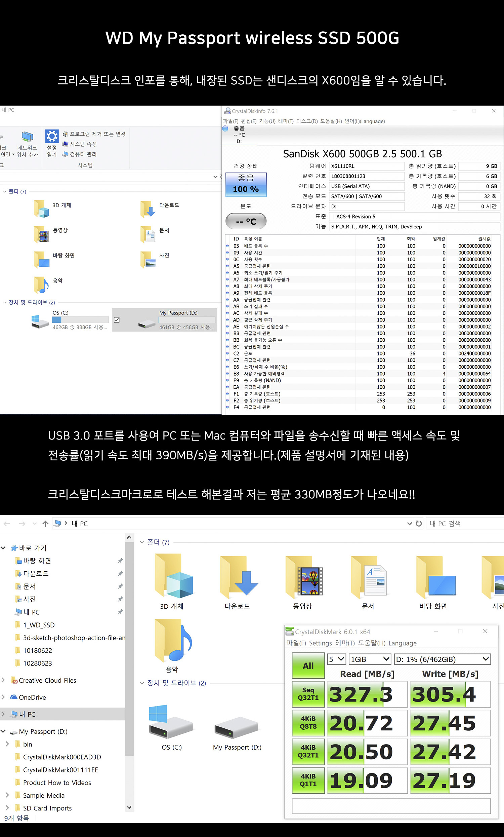504x837 pixels.
Task: Click the OS (C:) usage bar
Action: pyautogui.click(x=80, y=320)
